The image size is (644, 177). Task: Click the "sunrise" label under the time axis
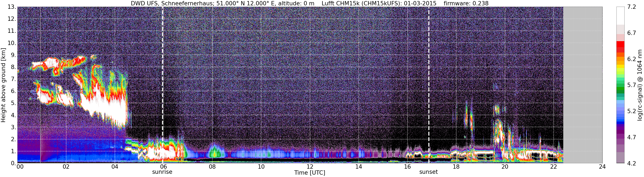click(162, 172)
